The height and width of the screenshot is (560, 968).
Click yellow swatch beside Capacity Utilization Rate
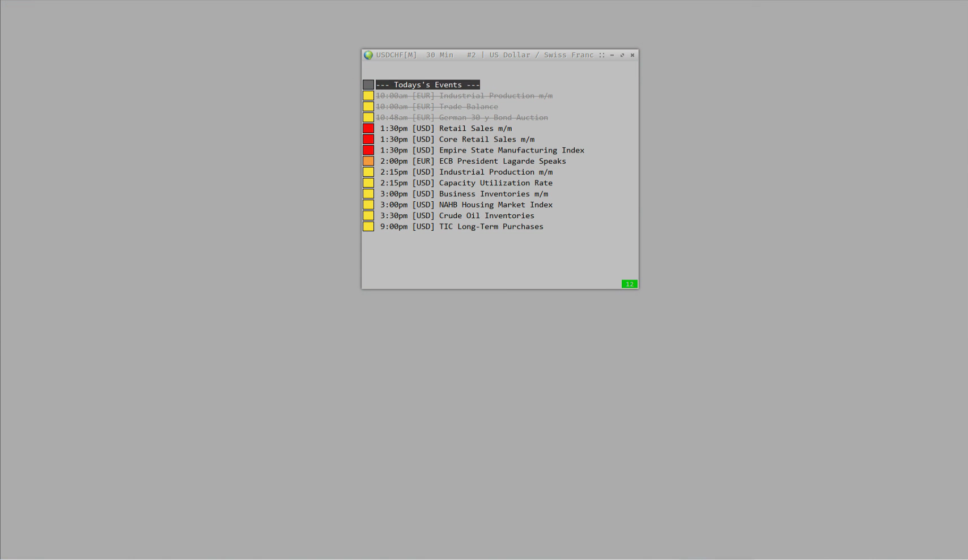368,183
